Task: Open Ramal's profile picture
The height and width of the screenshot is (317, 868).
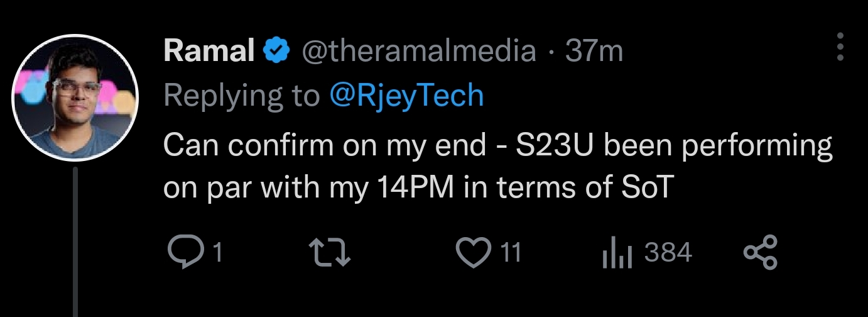Action: [x=75, y=98]
